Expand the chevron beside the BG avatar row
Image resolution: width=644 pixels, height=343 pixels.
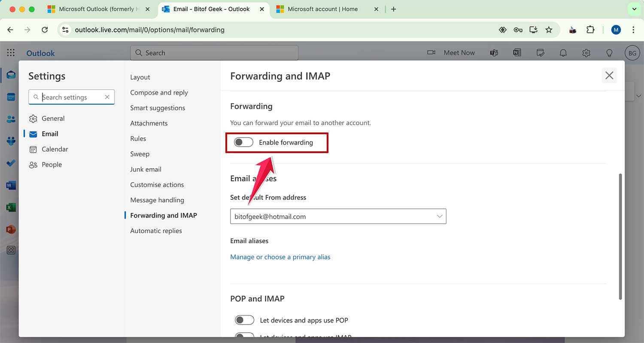(639, 96)
